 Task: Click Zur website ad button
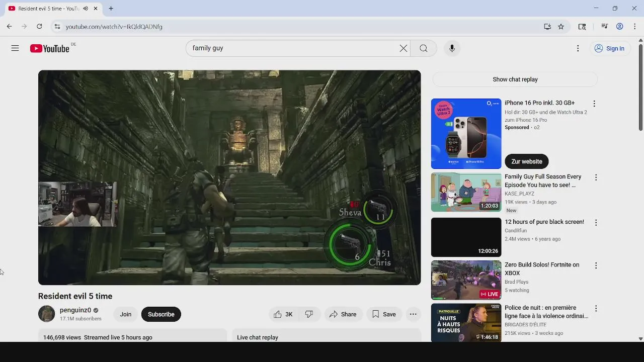(x=527, y=161)
